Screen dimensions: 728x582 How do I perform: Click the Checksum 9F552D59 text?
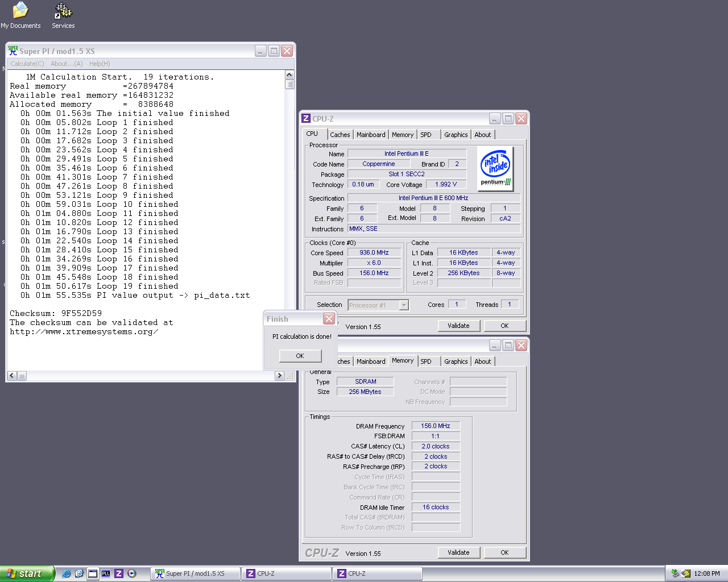click(56, 313)
